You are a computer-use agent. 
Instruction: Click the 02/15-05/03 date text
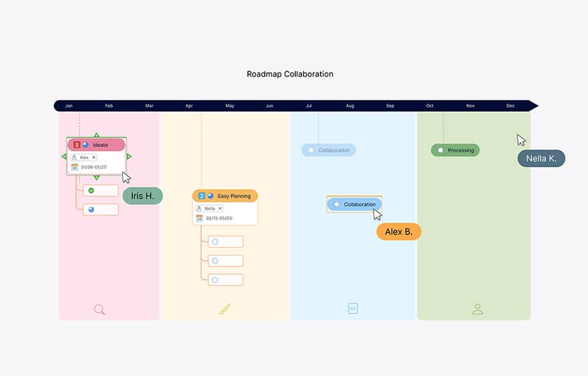219,218
